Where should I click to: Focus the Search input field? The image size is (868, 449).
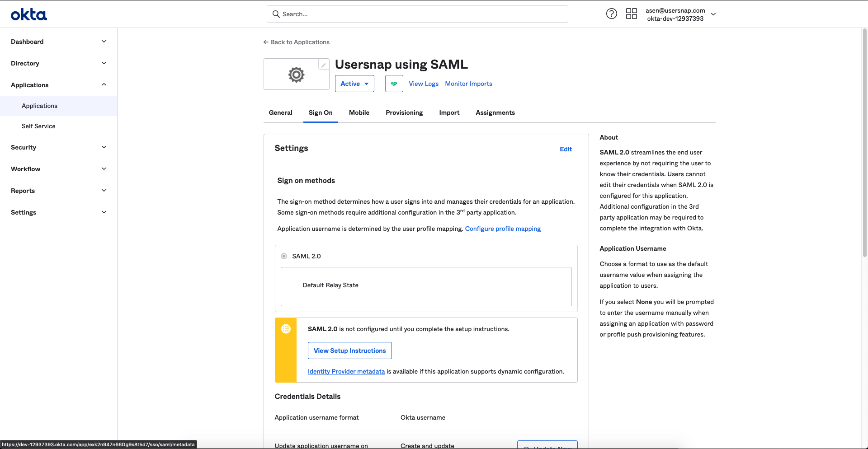417,14
